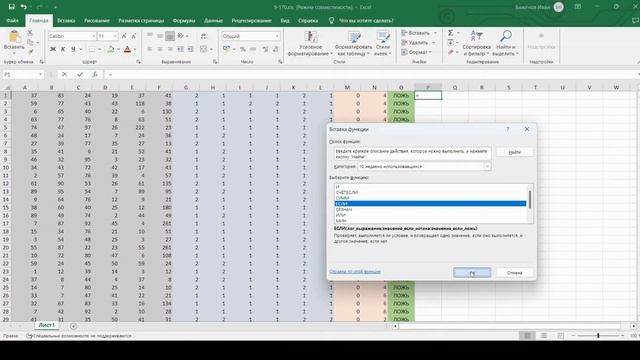The height and width of the screenshot is (360, 640).
Task: Click the Cut scissors icon
Action: point(30,33)
